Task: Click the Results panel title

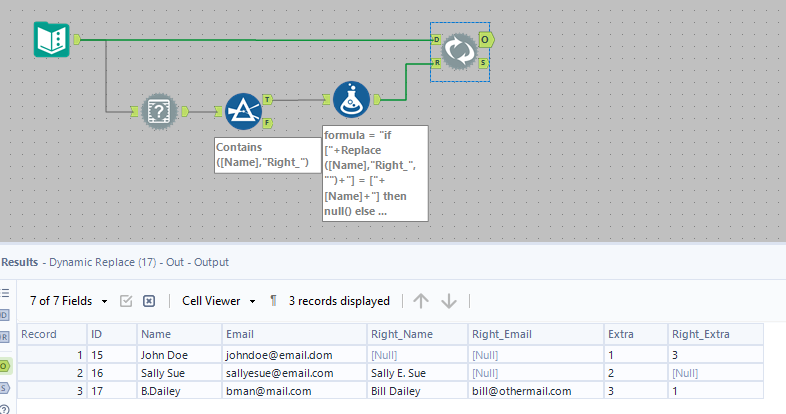Action: 20,262
